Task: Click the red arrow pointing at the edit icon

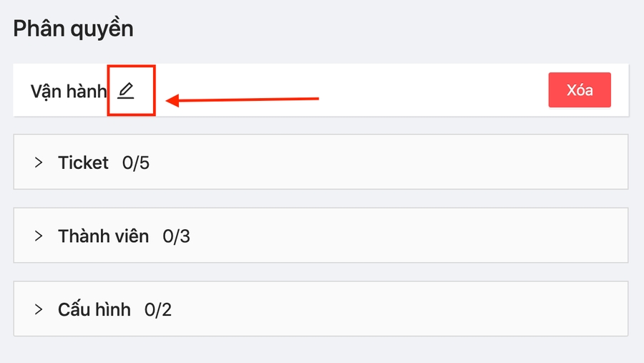Action: tap(243, 100)
